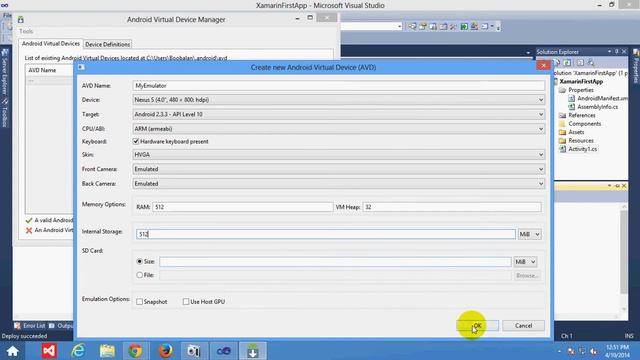Open the Back Camera dropdown
Viewport: 640px width, 360px height.
click(x=339, y=184)
